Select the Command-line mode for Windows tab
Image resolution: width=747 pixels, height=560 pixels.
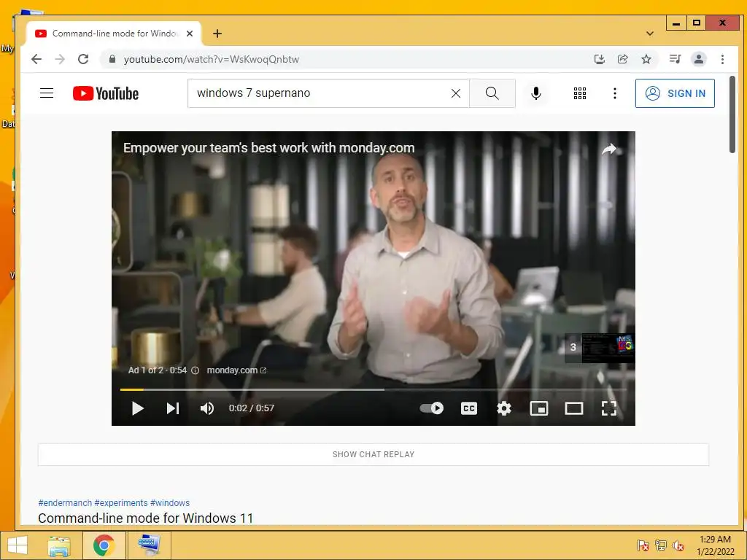click(115, 34)
